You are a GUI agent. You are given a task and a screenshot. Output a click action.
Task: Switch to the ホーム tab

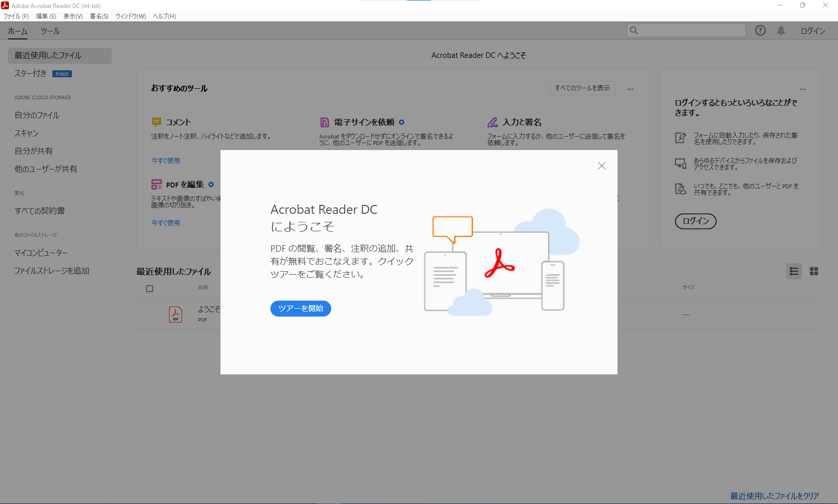17,31
